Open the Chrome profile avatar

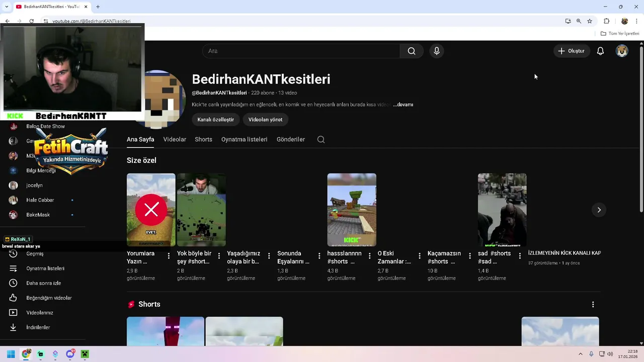[624, 21]
